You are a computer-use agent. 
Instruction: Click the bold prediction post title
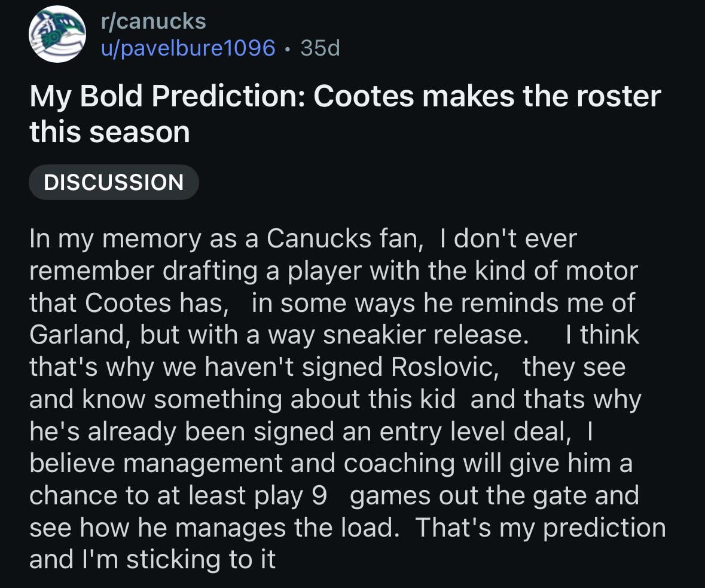(x=346, y=112)
